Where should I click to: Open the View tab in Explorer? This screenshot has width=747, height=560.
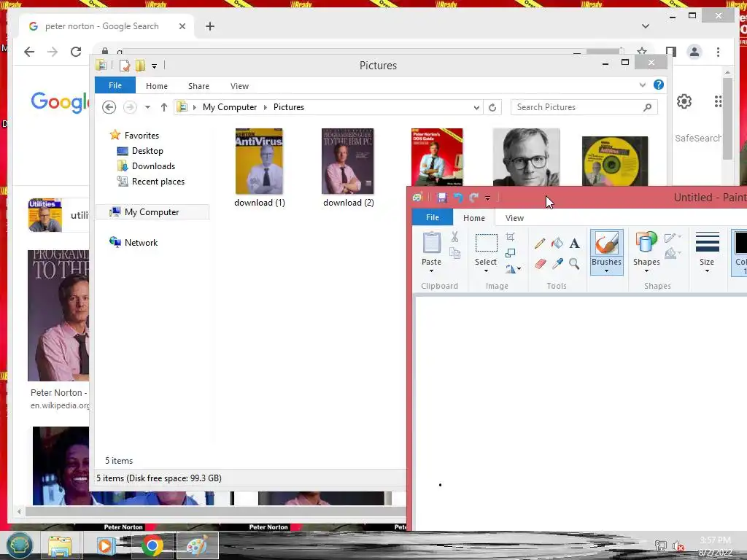pyautogui.click(x=239, y=86)
